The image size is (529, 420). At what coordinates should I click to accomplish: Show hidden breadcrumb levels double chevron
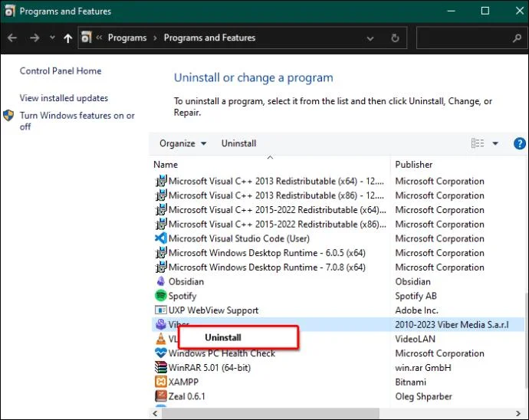point(99,38)
